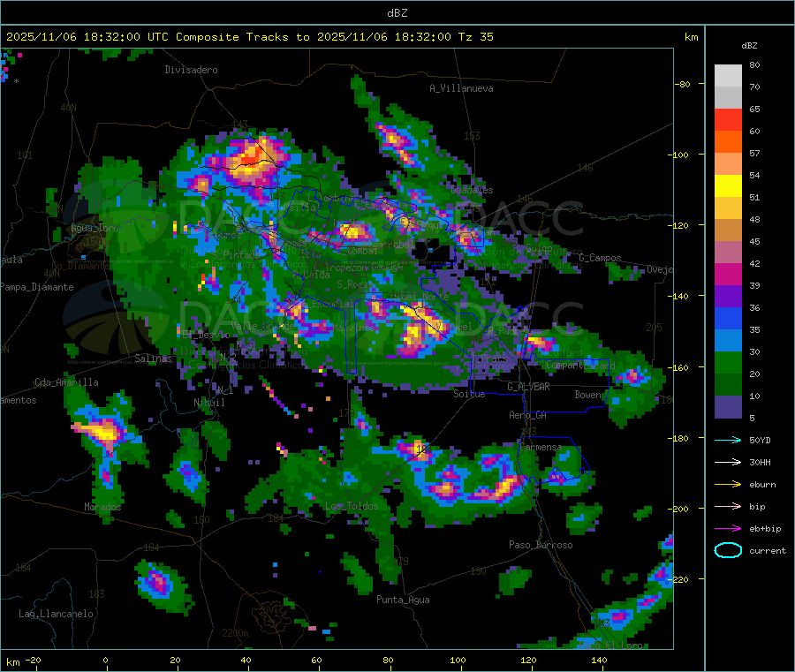Click the Morados map label
795x672 pixels.
(x=102, y=507)
